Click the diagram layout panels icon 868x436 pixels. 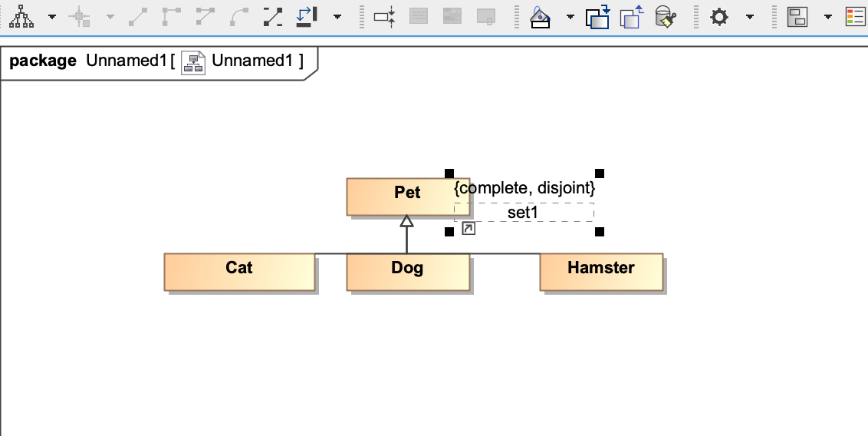point(797,17)
